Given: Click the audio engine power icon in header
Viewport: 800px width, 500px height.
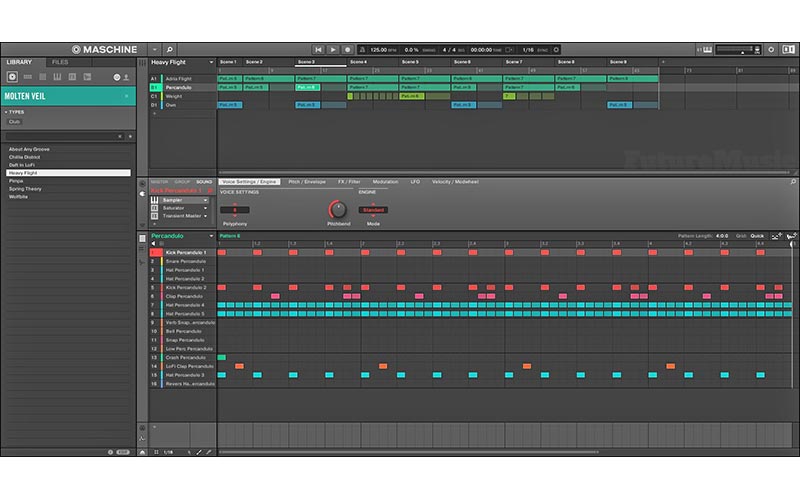Looking at the screenshot, I should pos(771,49).
